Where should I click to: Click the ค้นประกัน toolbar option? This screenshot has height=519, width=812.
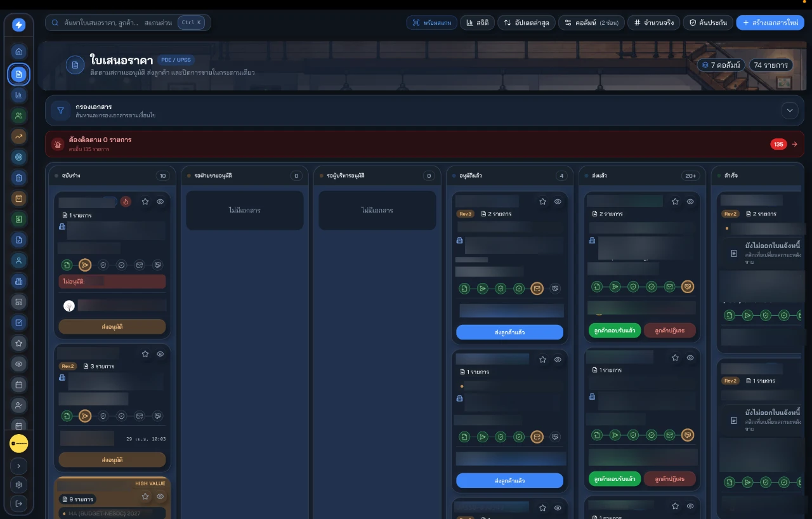coord(707,23)
